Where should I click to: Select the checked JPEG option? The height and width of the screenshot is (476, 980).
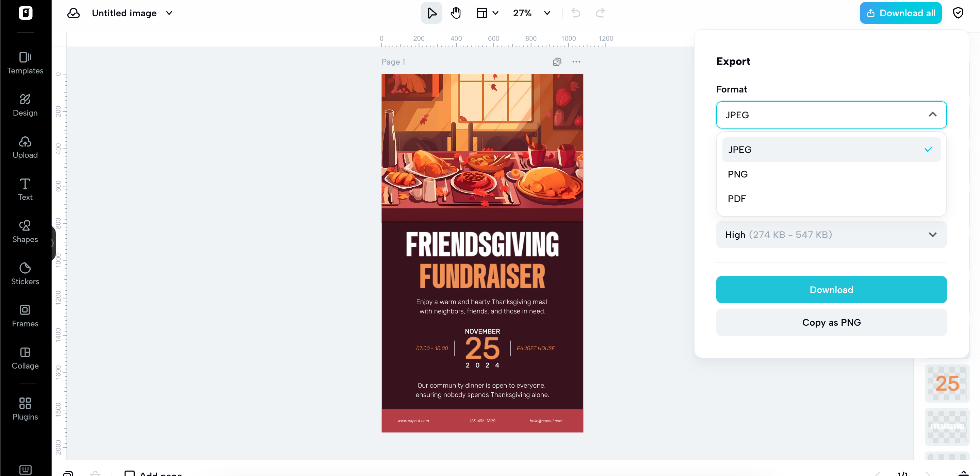[x=831, y=149]
